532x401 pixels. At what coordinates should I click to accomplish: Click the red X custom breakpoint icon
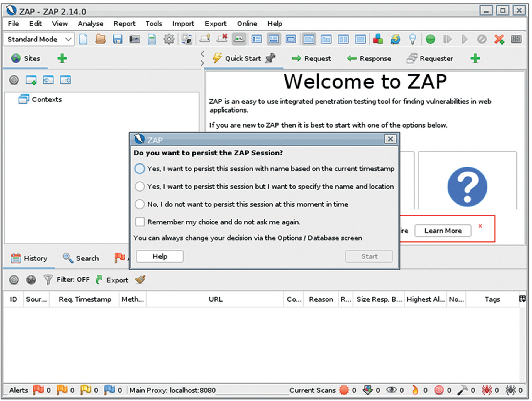(x=499, y=39)
